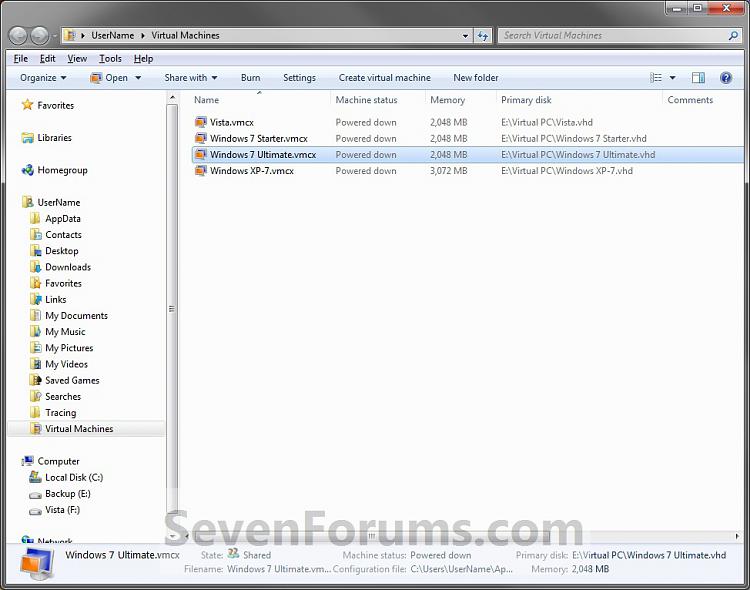Click the Virtual PC icon on Open button
750x590 pixels.
(x=96, y=78)
